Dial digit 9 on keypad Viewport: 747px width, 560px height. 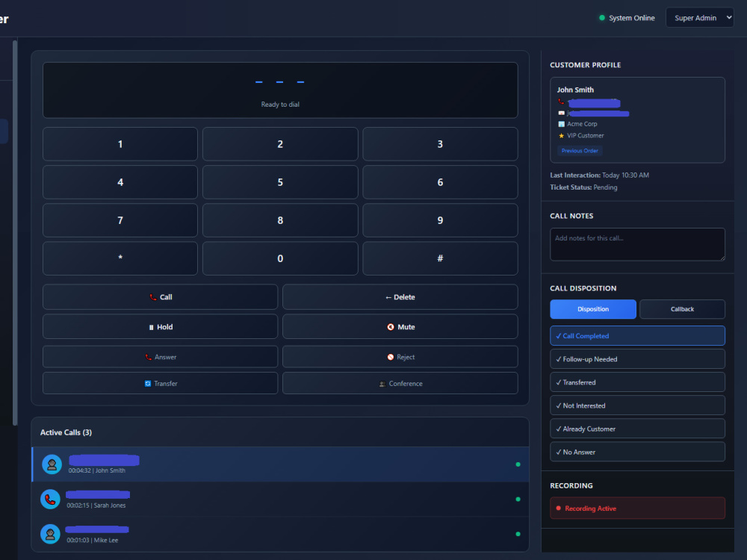[x=440, y=220]
